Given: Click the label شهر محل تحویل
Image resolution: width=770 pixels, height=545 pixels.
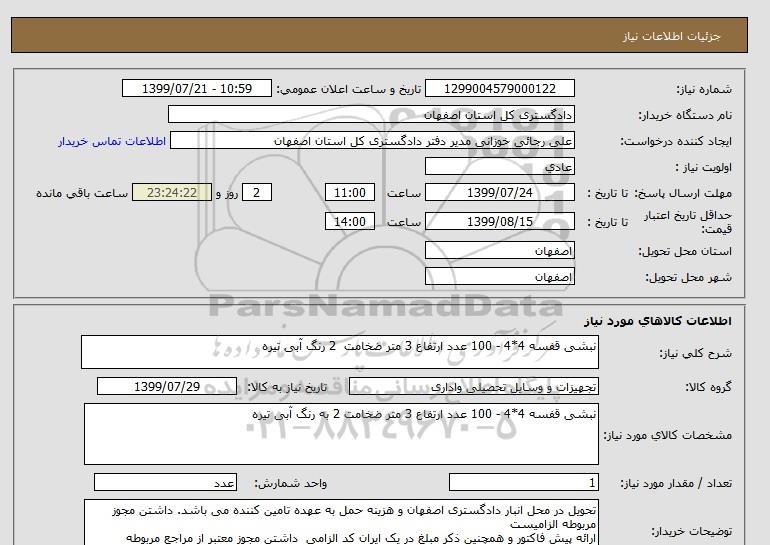Looking at the screenshot, I should pyautogui.click(x=688, y=277).
